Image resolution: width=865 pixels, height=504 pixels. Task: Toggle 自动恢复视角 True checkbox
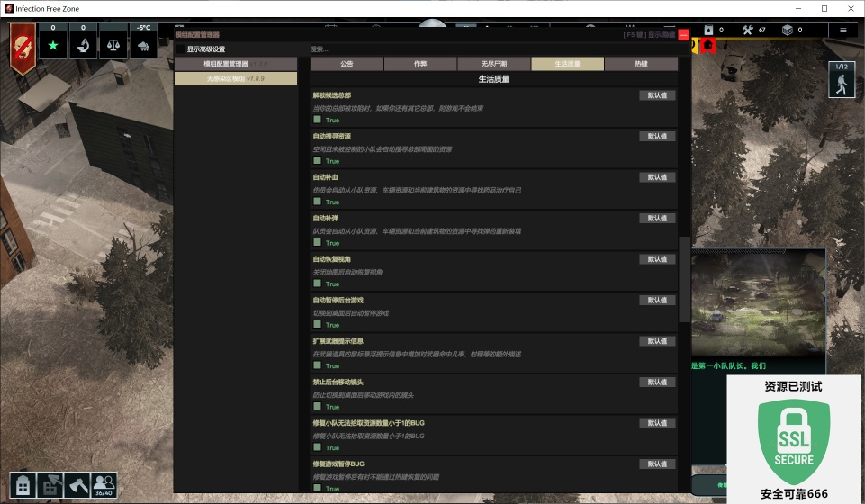point(317,283)
